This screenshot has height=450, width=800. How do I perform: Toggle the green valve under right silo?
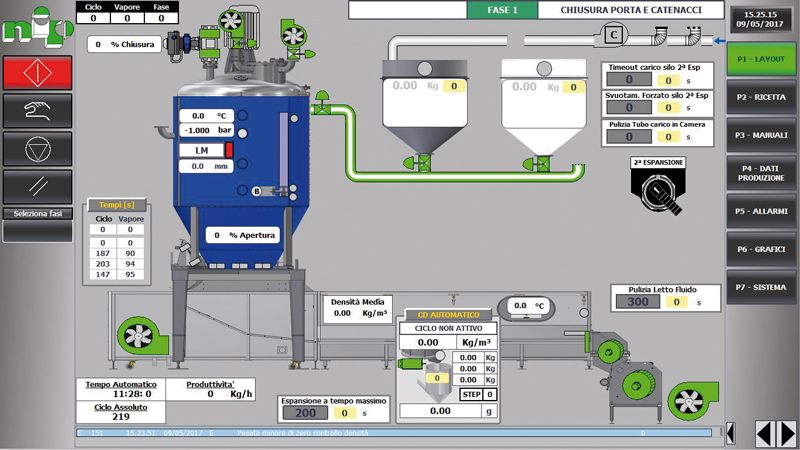click(x=541, y=163)
